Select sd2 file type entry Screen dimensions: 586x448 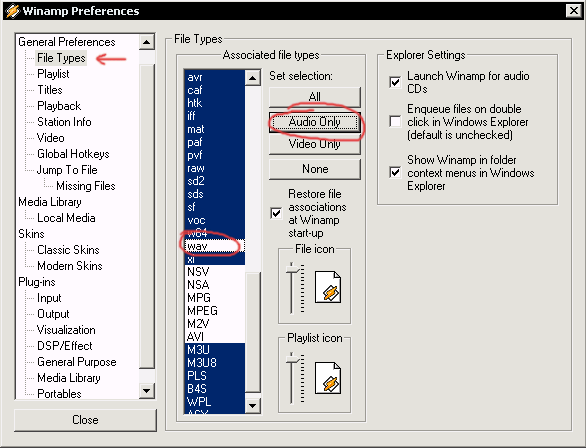coord(215,181)
